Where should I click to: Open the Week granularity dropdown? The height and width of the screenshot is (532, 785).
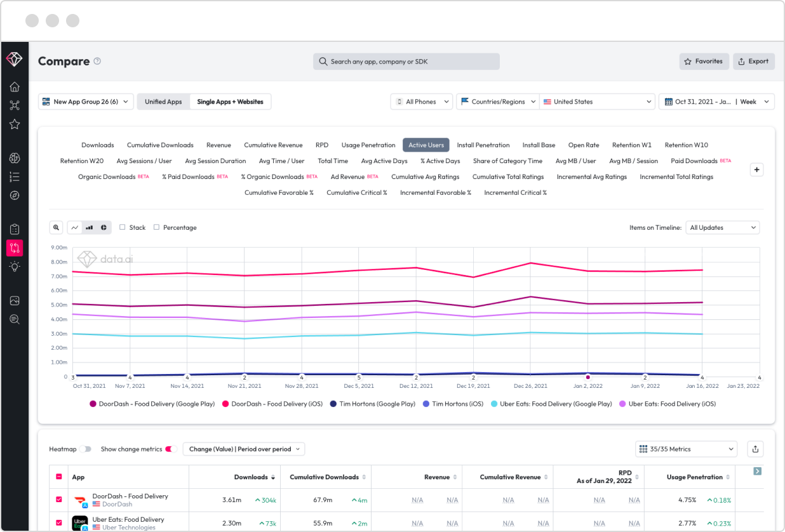(x=755, y=102)
